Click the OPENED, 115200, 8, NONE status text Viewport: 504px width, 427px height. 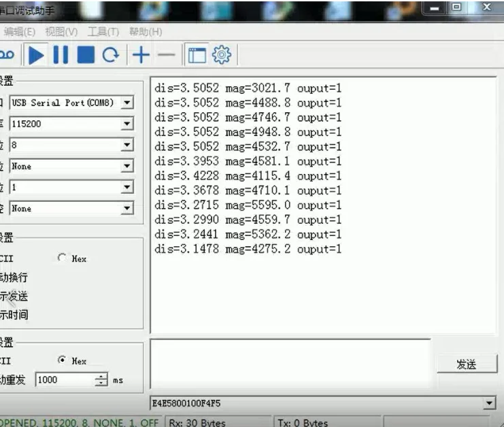(x=79, y=422)
